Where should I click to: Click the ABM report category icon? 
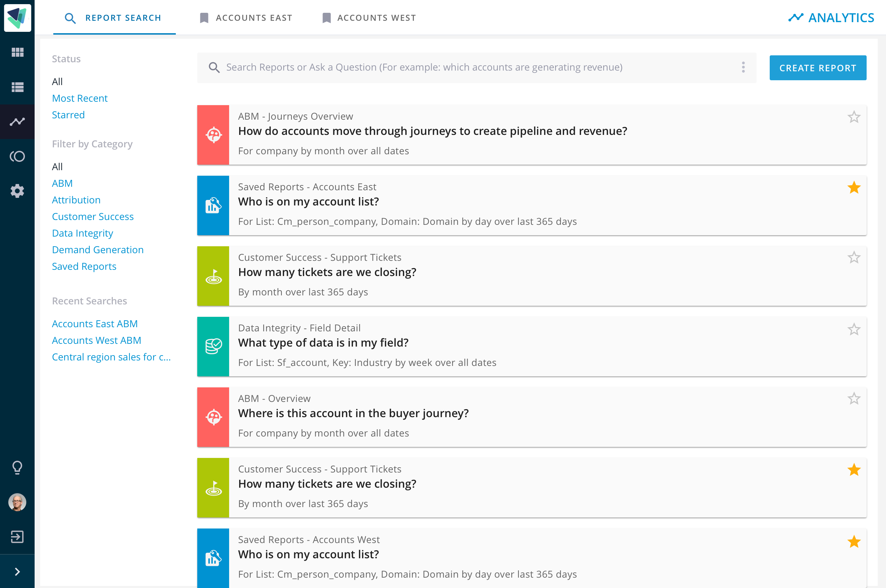(213, 135)
